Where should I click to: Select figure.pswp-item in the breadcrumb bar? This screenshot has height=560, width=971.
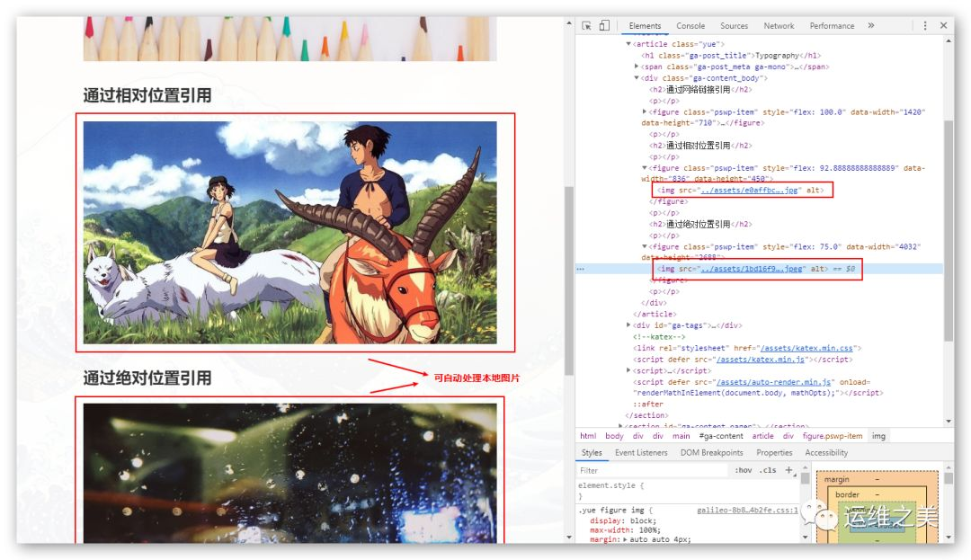pyautogui.click(x=833, y=436)
